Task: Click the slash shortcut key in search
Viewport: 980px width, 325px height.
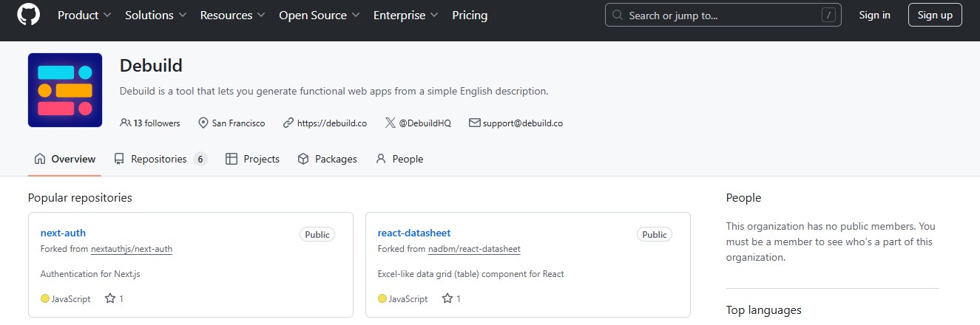Action: pos(829,15)
